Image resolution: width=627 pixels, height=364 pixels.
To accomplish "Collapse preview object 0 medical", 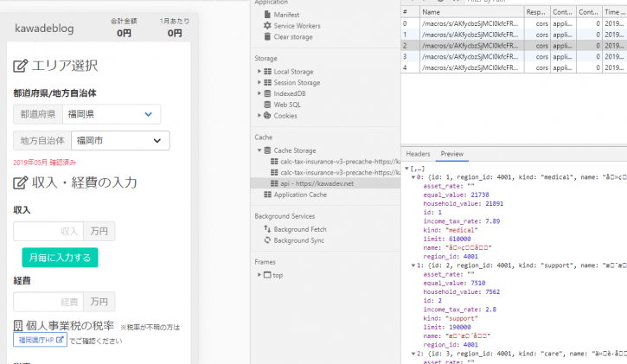I will (413, 177).
